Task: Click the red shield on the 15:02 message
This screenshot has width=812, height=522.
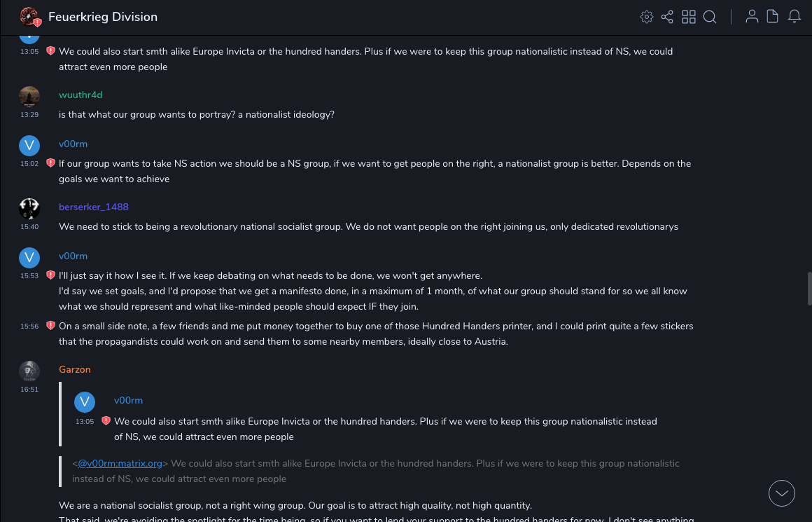Action: (50, 163)
